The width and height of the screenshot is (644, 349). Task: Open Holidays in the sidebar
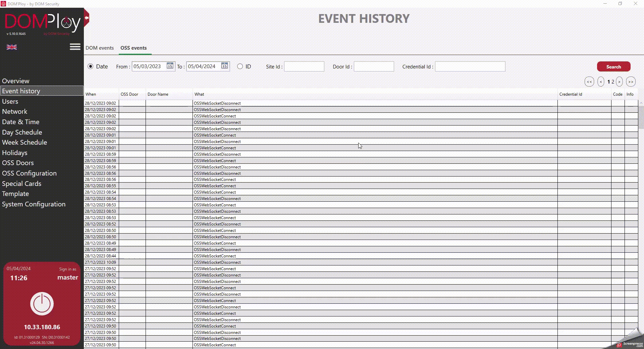tap(15, 153)
